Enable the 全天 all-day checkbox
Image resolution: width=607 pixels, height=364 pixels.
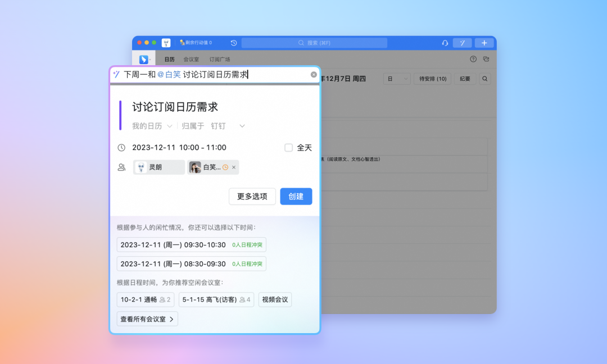pyautogui.click(x=289, y=148)
